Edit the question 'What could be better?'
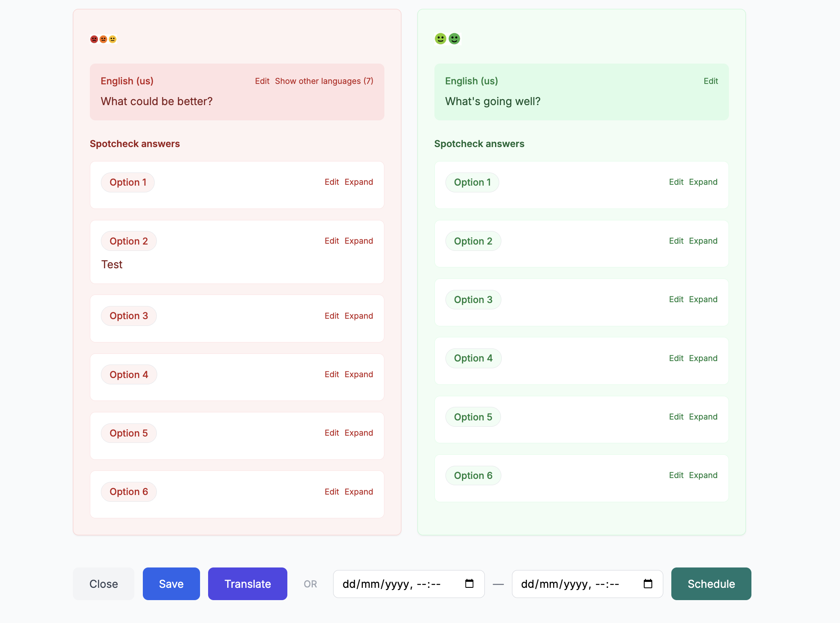840x623 pixels. click(x=263, y=81)
